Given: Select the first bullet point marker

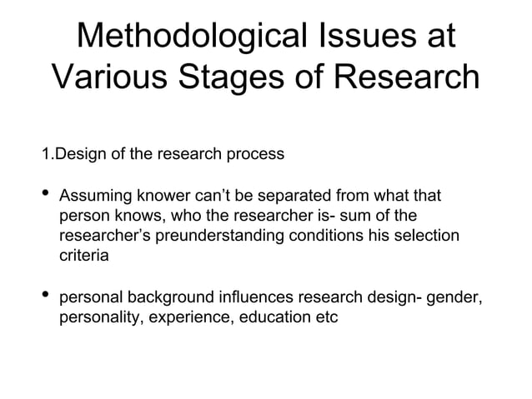Looking at the screenshot, I should click(46, 193).
